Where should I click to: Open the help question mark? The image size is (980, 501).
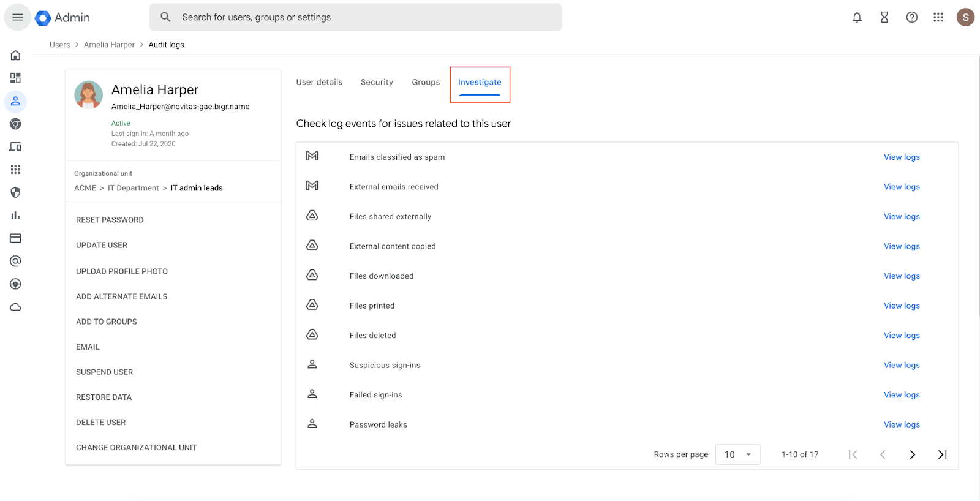click(x=912, y=17)
